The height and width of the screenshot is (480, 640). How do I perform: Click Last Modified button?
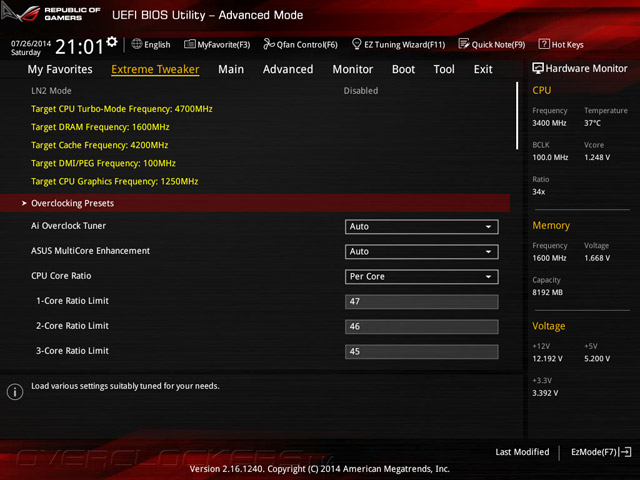[x=522, y=452]
